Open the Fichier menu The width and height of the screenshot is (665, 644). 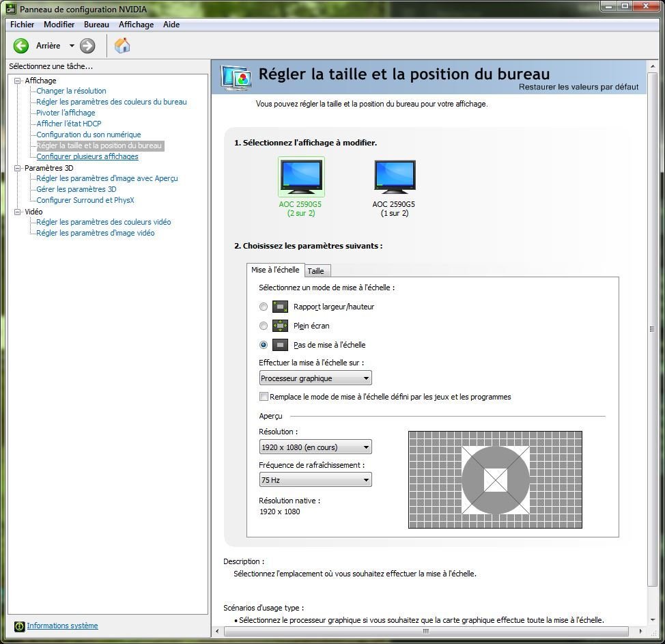point(22,24)
